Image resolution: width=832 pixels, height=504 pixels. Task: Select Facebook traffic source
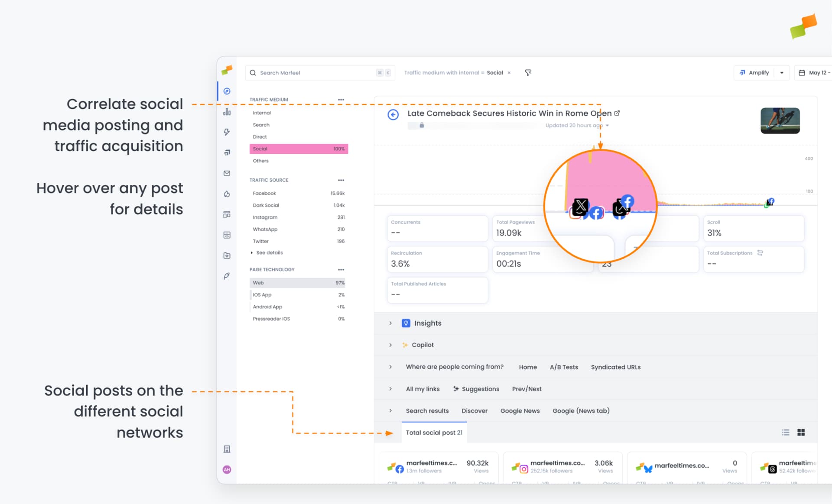[x=299, y=194]
